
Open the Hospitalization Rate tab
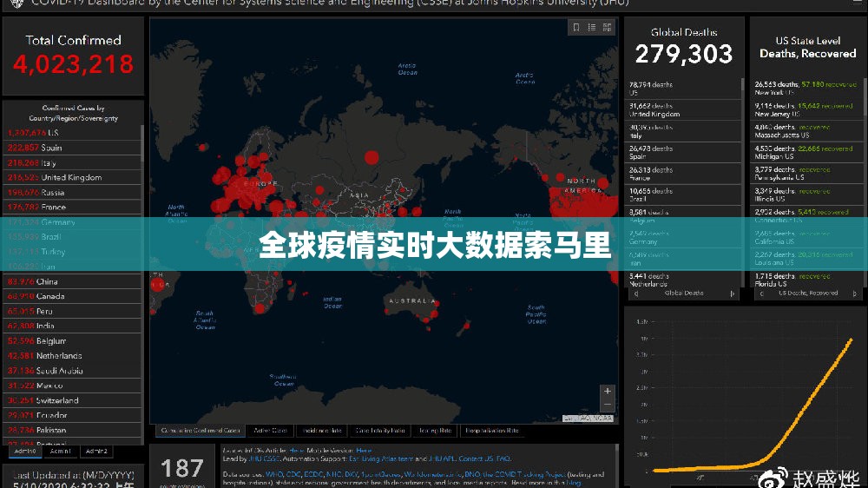[x=492, y=431]
